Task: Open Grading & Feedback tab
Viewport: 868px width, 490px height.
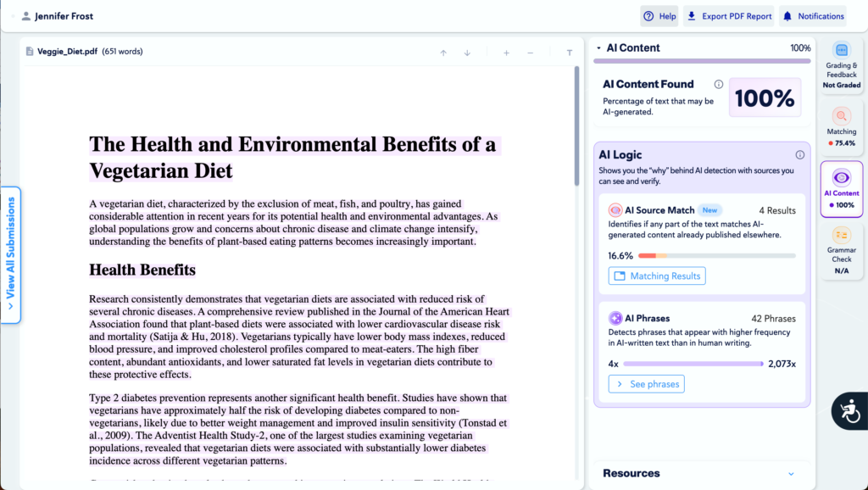Action: (x=842, y=65)
